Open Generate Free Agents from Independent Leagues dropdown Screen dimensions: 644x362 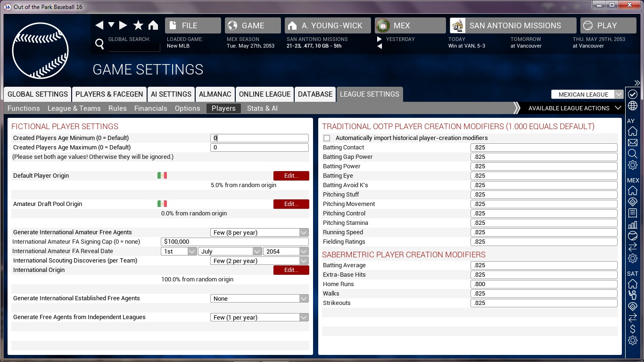click(x=259, y=317)
